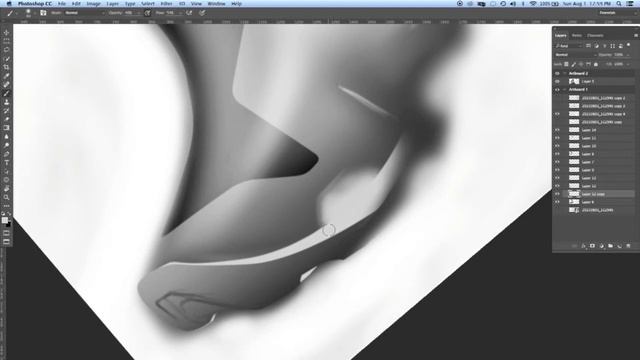
Task: Select the Path Selection tool
Action: (6, 171)
